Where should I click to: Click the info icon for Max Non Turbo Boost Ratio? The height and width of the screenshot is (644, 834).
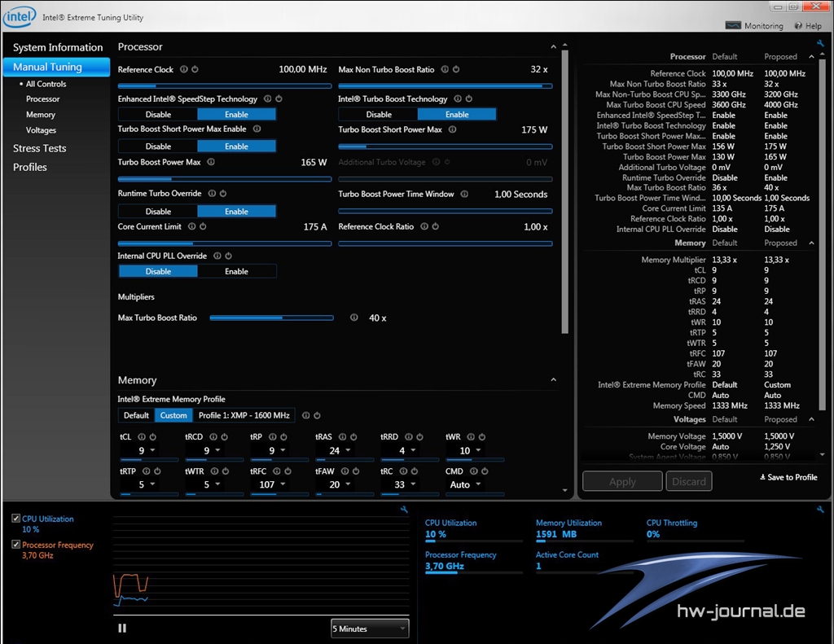[x=445, y=69]
